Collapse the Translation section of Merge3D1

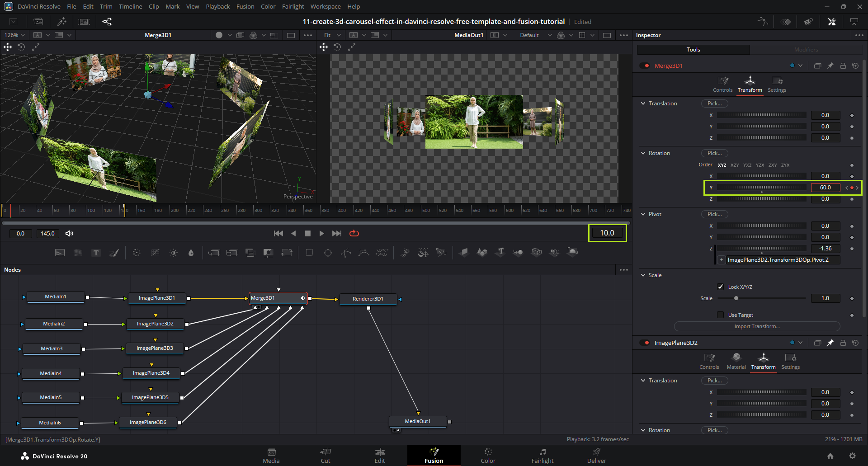pos(643,104)
